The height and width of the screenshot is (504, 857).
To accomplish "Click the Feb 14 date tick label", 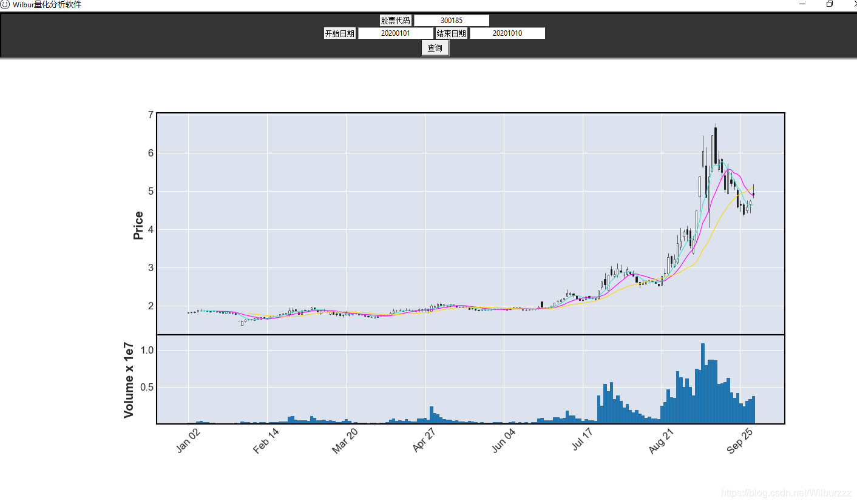I will tap(266, 440).
